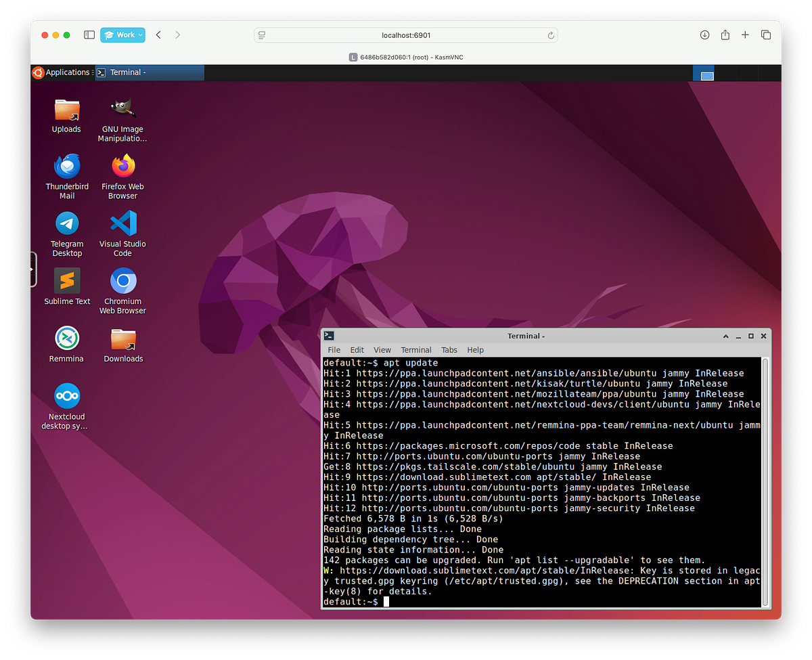The image size is (812, 660).
Task: Launch Thunderbird Mail
Action: pyautogui.click(x=66, y=168)
